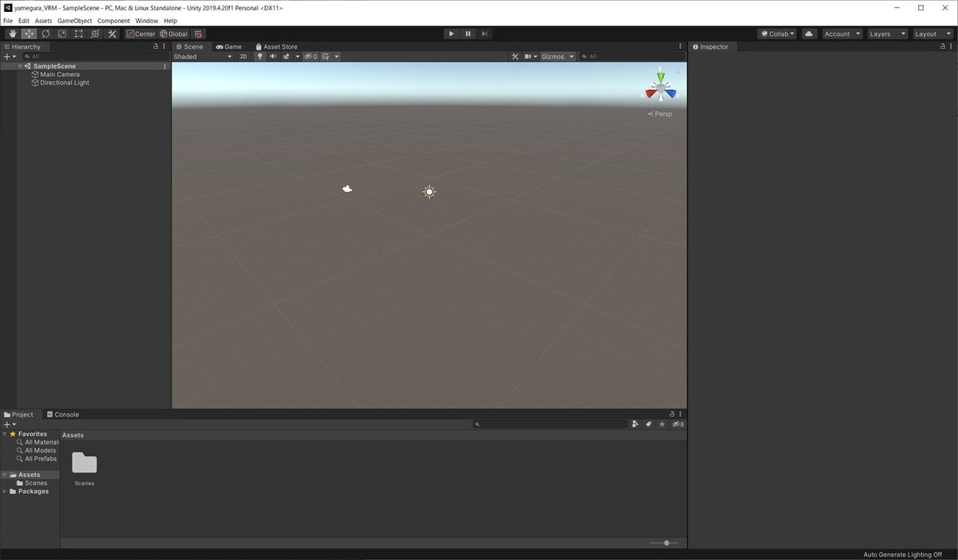The width and height of the screenshot is (958, 560).
Task: Switch handle rotation using Global toggle
Action: point(174,34)
